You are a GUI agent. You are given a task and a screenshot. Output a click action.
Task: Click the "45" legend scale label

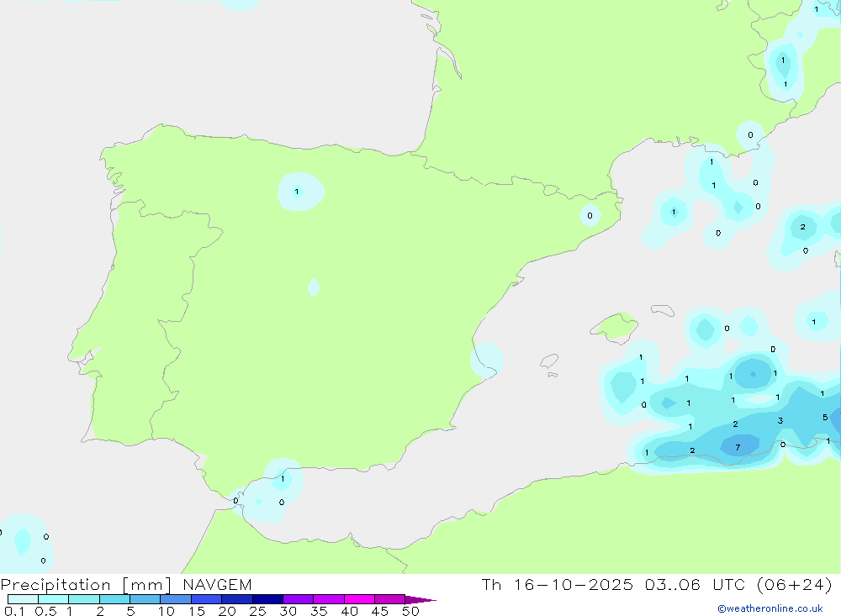(380, 611)
